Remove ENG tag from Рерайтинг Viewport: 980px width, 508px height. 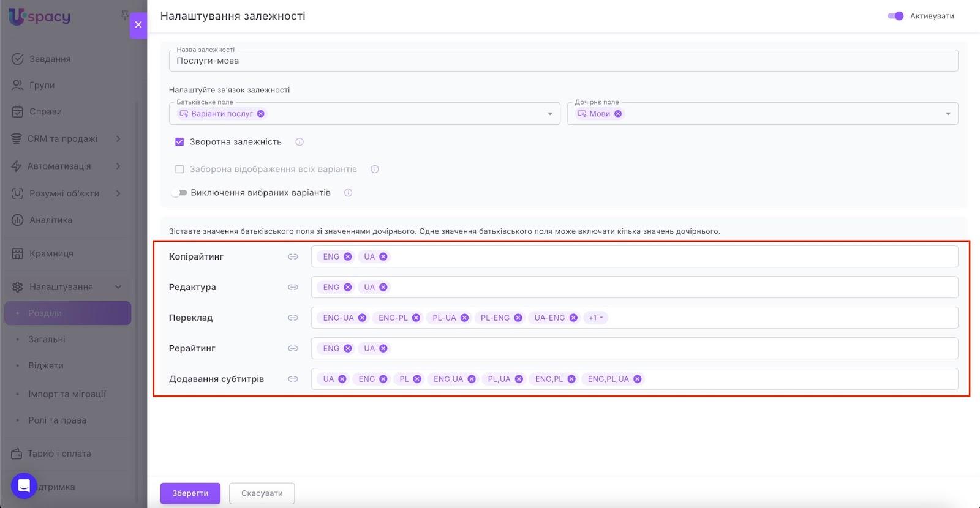pos(348,348)
